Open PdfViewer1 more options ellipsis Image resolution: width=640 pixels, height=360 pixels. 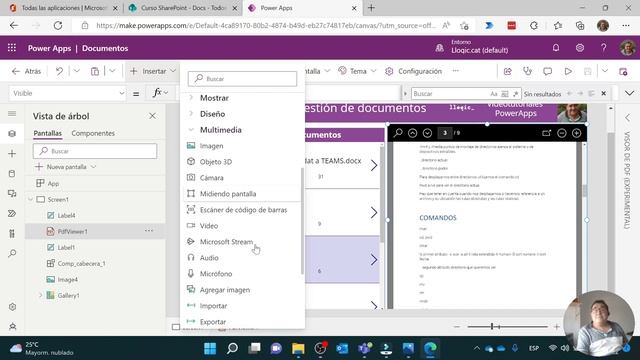(149, 231)
